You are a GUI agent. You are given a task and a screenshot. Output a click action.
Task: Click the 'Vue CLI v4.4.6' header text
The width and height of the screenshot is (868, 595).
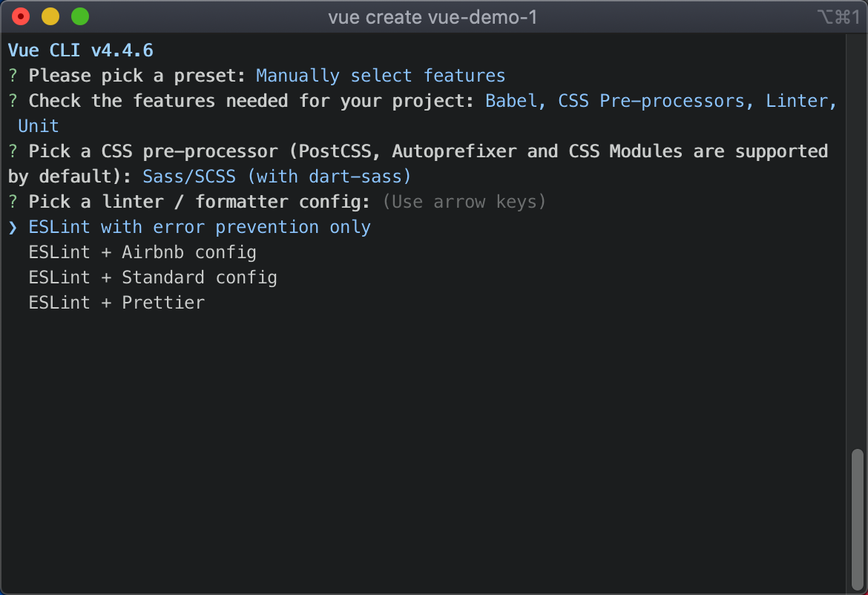[x=81, y=50]
